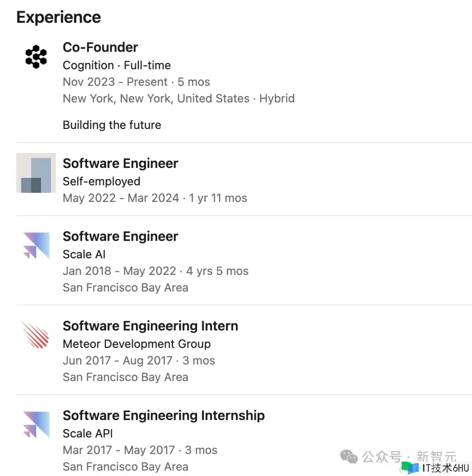472x476 pixels.
Task: Click the New York, United States location
Action: click(x=156, y=98)
